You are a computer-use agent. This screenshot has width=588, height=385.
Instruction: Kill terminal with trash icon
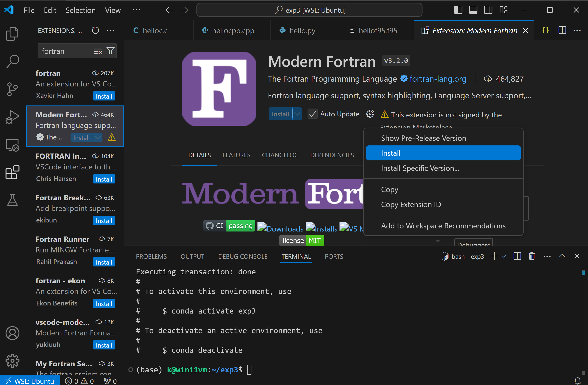pyautogui.click(x=532, y=256)
